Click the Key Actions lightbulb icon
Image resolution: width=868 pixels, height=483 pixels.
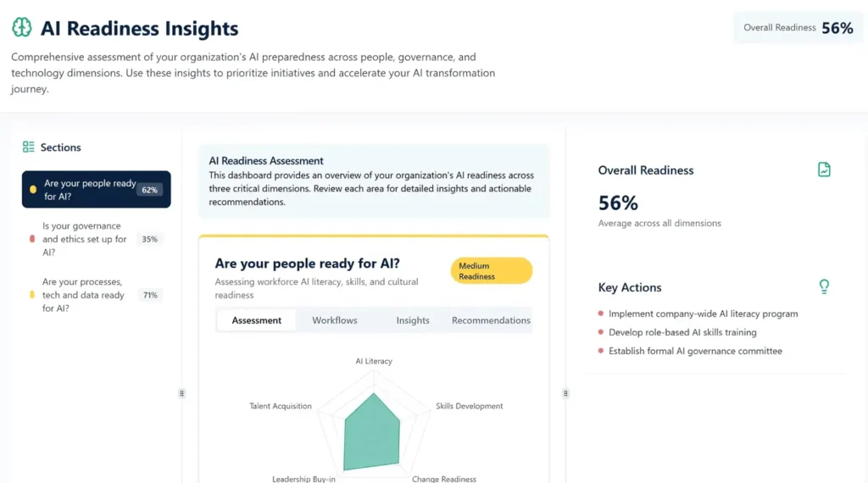[x=824, y=286]
